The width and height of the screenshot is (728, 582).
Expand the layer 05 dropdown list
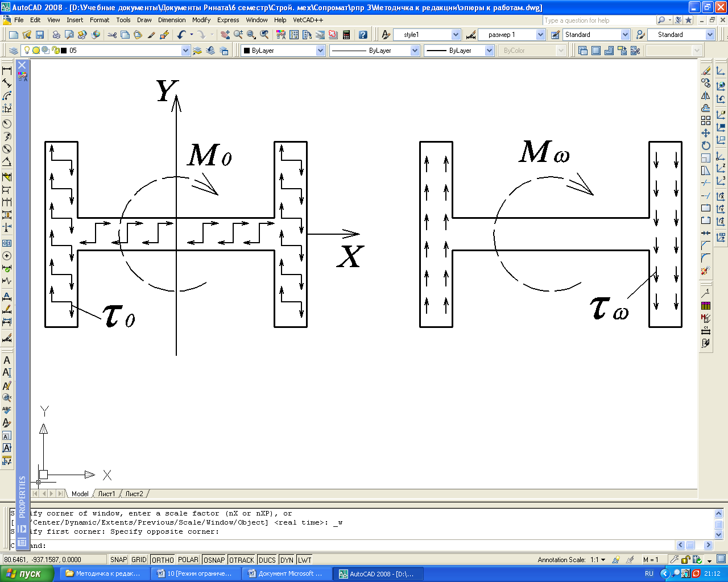coord(185,51)
